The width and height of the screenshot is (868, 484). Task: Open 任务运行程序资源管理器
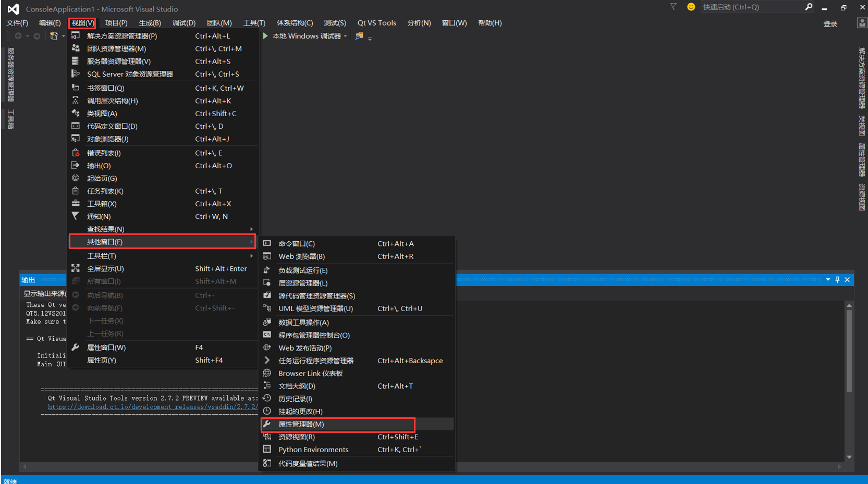point(357,361)
